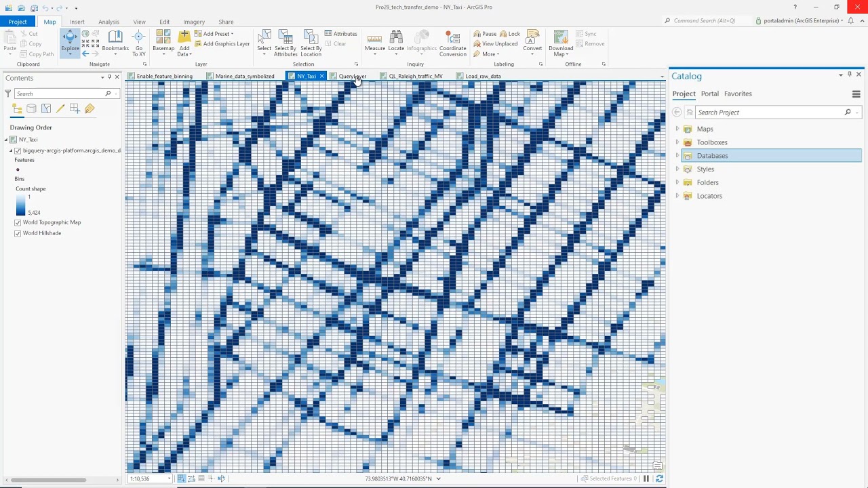This screenshot has width=868, height=488.
Task: Open the Bookmarks gallery
Action: tap(115, 41)
